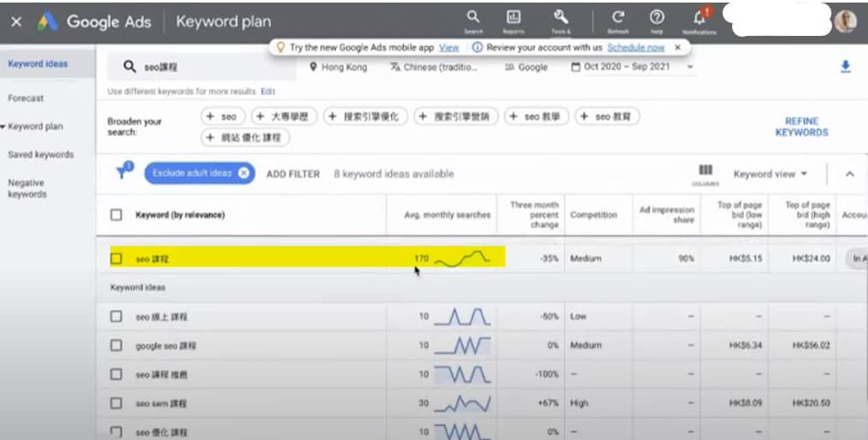This screenshot has width=868, height=440.
Task: Click View link for mobile app
Action: [x=449, y=48]
